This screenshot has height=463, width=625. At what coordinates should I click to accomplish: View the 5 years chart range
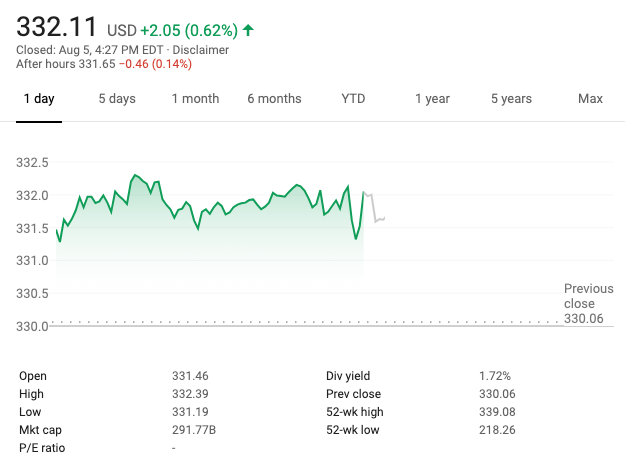pos(511,99)
